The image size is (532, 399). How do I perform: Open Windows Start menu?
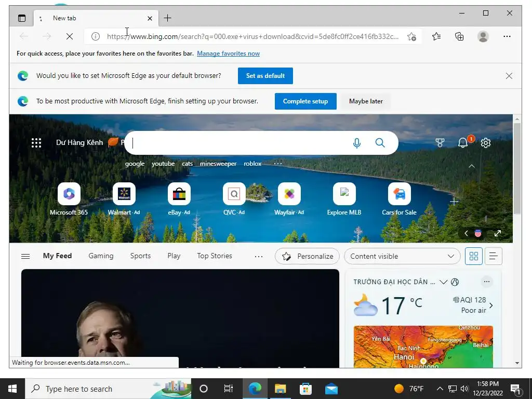12,389
